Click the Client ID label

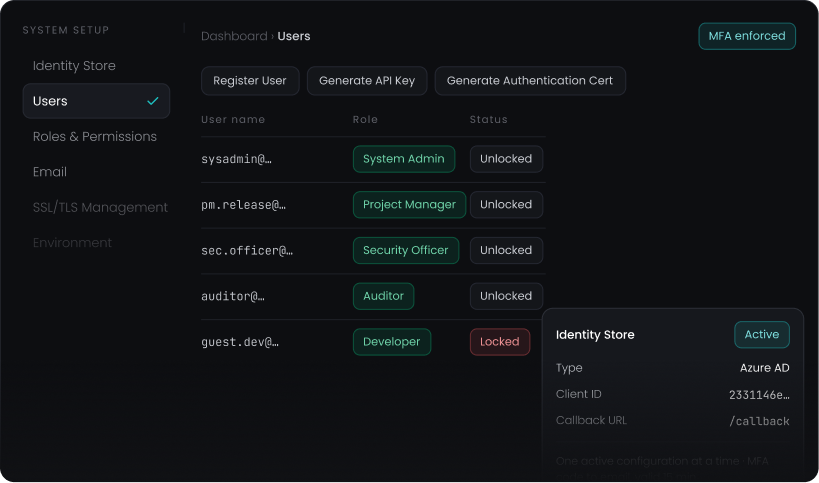click(578, 394)
